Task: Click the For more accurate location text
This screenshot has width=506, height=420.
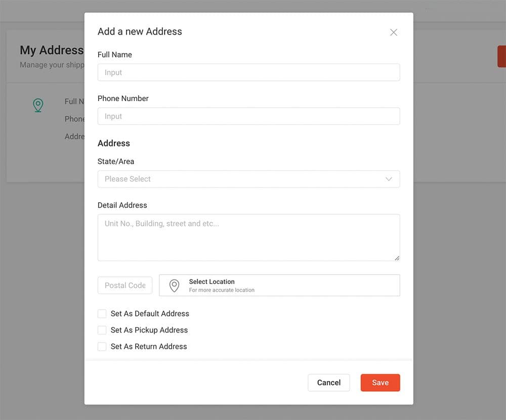Action: 222,290
